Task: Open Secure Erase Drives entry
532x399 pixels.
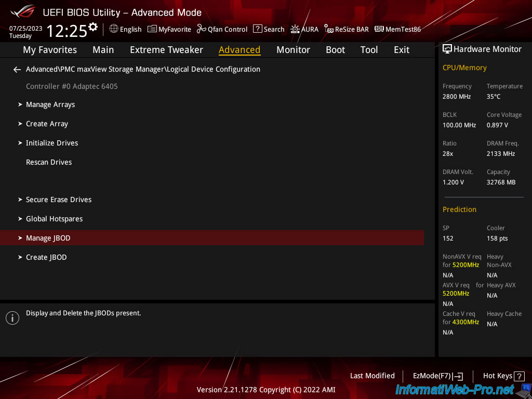Action: (x=59, y=199)
